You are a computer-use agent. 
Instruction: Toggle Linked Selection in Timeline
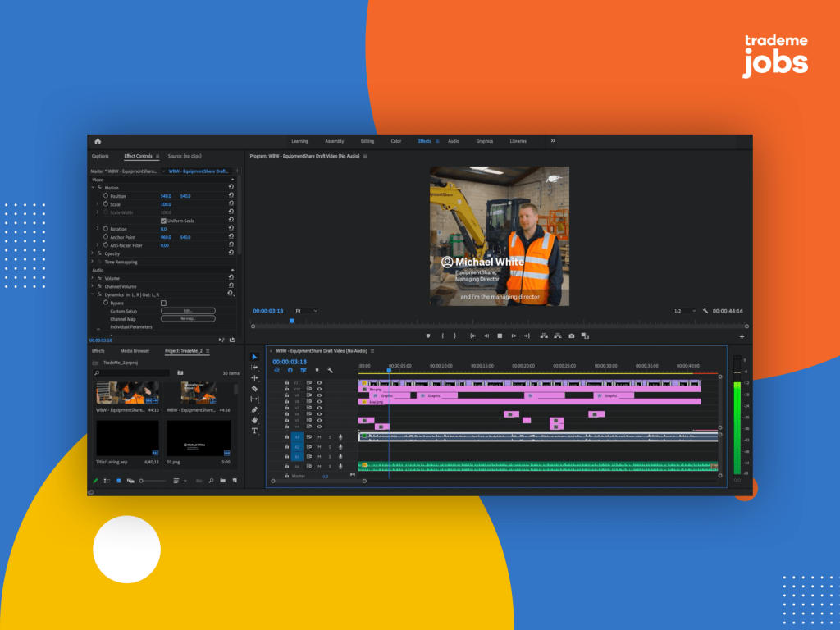(x=304, y=370)
